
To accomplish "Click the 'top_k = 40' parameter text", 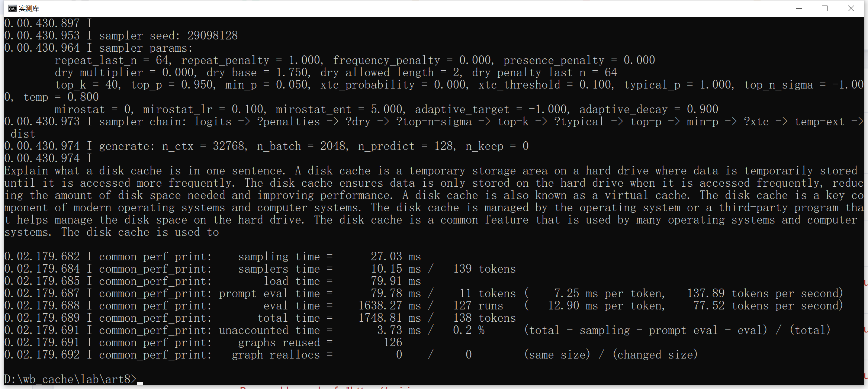I will click(x=87, y=85).
